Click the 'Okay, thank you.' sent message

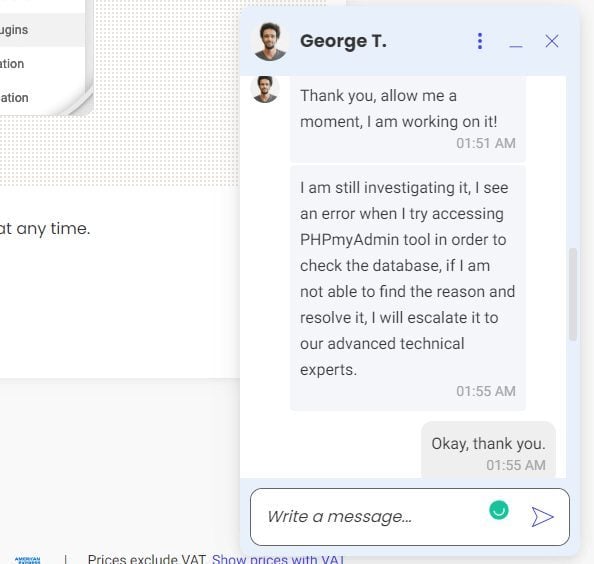(x=488, y=450)
